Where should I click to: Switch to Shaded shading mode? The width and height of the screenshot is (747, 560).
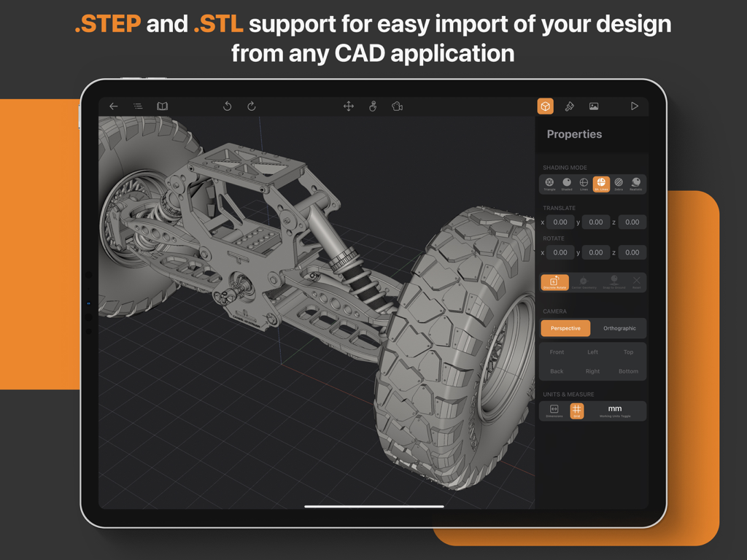coord(567,183)
